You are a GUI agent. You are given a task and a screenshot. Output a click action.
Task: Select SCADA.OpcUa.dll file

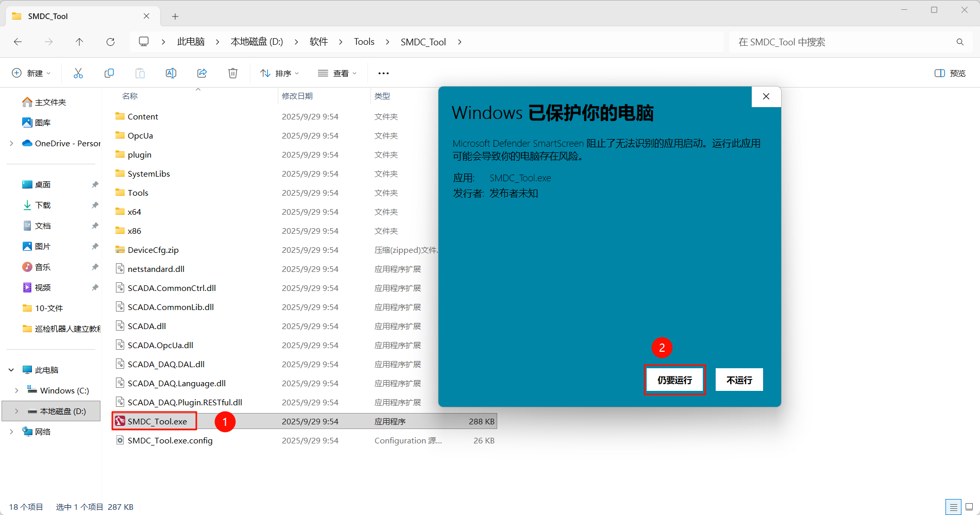pyautogui.click(x=160, y=345)
